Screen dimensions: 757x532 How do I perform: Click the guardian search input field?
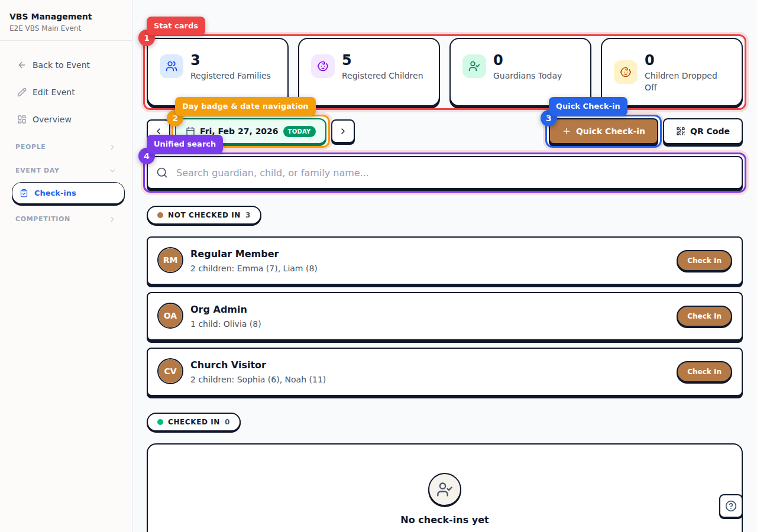tap(414, 173)
